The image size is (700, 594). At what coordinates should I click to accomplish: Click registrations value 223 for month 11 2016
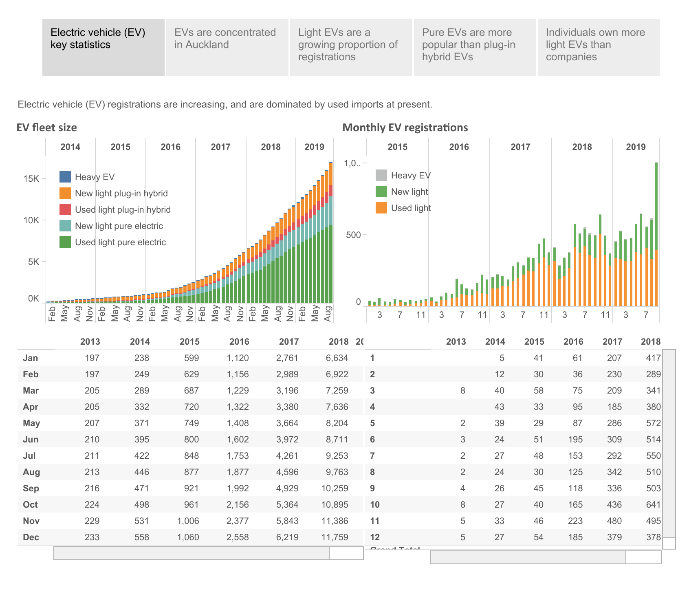[x=575, y=521]
